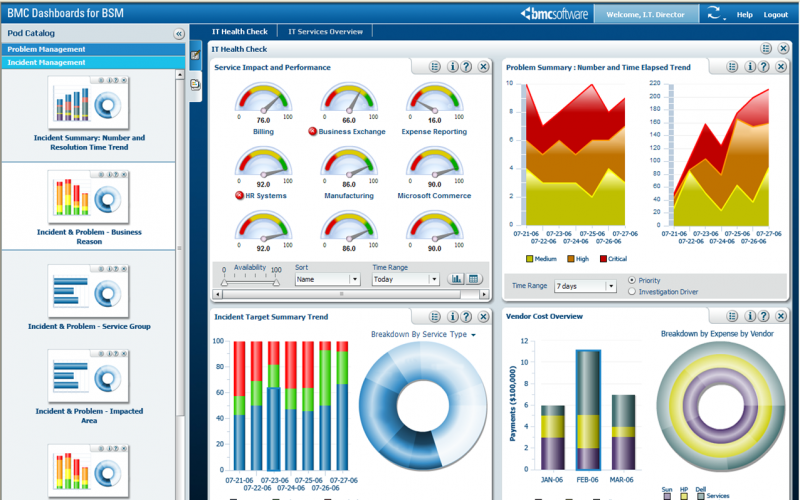Close Service Impact and Performance pod
The image size is (800, 500).
(x=483, y=66)
